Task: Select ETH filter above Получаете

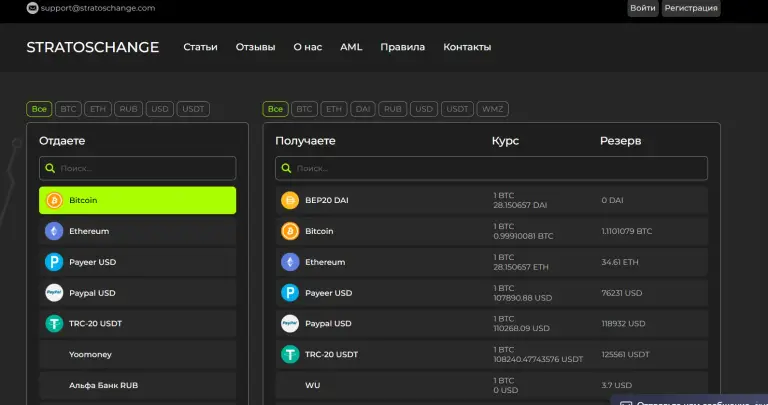Action: pyautogui.click(x=334, y=109)
